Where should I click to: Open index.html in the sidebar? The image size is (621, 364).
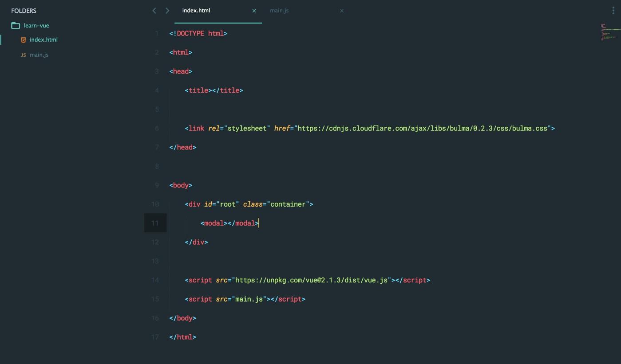[x=44, y=40]
